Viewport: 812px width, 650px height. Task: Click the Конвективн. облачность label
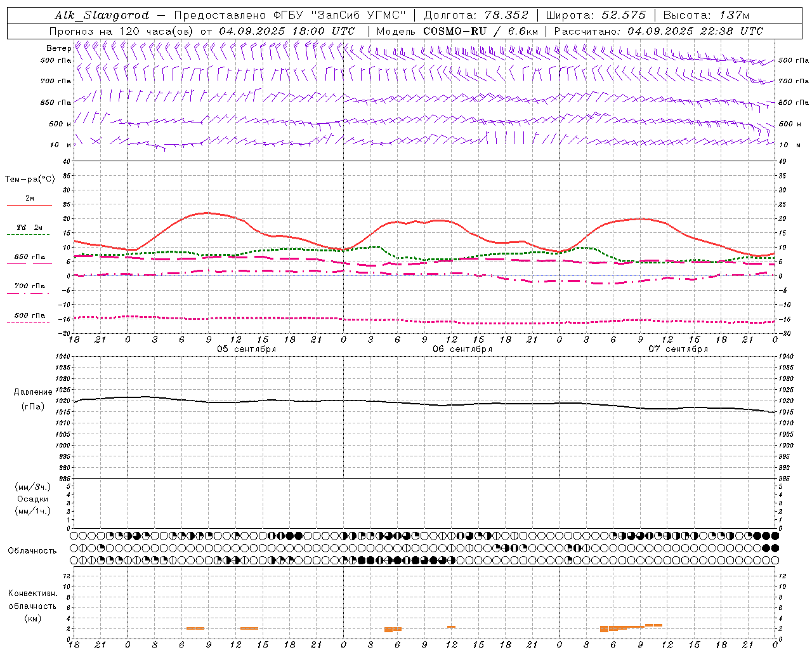32,600
